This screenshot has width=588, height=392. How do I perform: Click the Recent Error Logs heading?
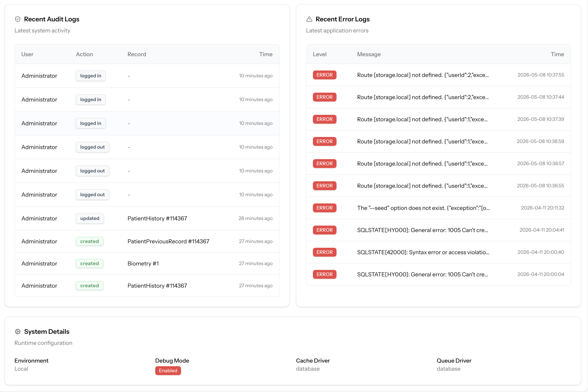pos(342,19)
